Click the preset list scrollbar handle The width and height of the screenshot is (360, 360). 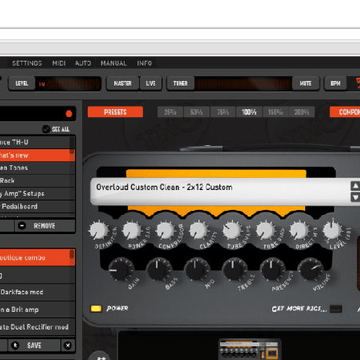click(72, 255)
